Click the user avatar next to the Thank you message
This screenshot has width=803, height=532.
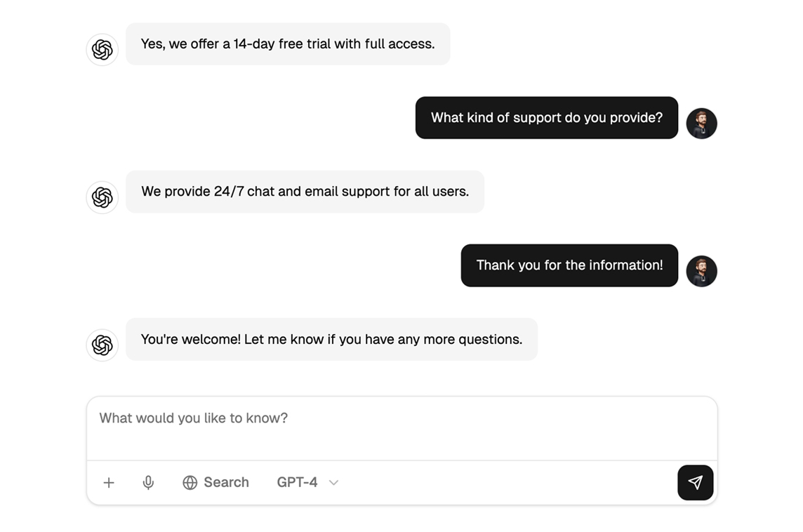coord(701,271)
